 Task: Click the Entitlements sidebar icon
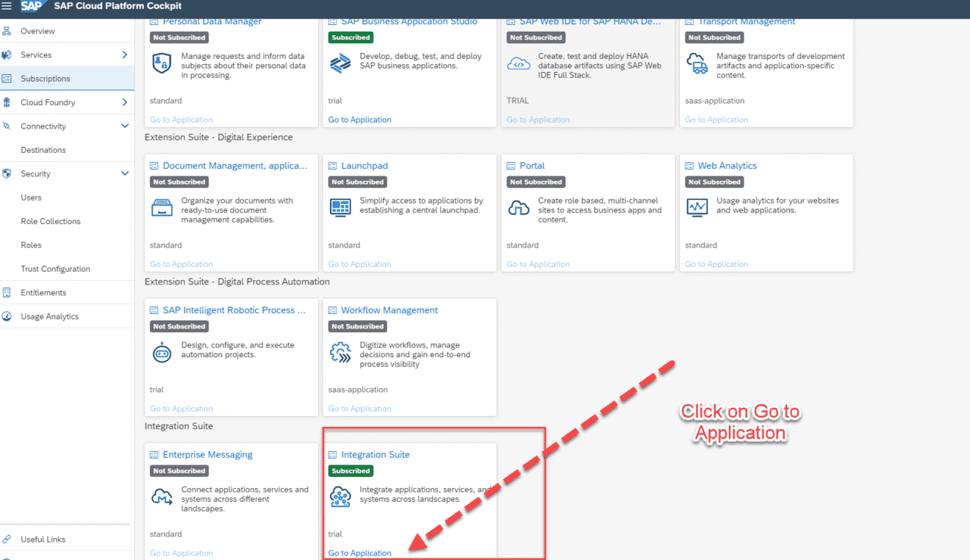(7, 292)
